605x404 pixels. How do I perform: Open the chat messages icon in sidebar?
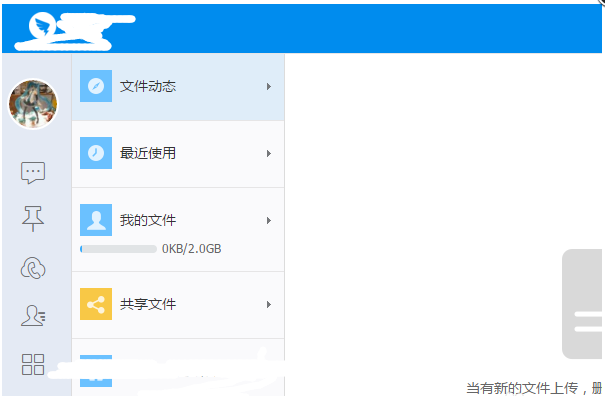[33, 172]
